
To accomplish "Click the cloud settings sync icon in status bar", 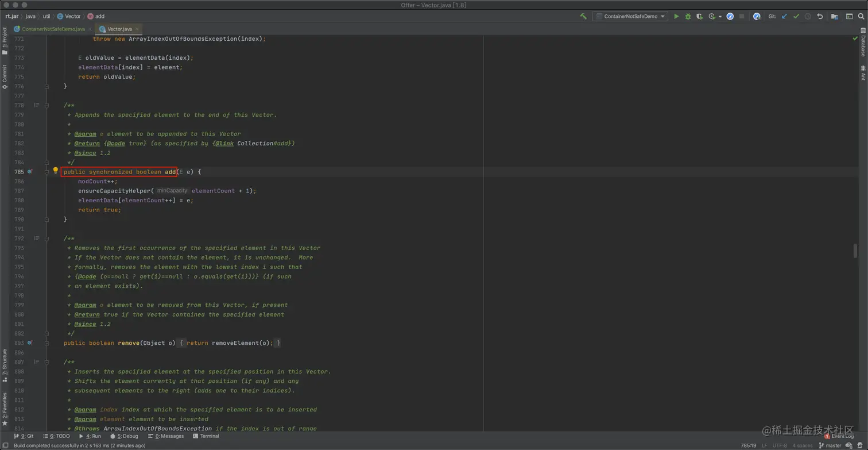I will point(849,445).
